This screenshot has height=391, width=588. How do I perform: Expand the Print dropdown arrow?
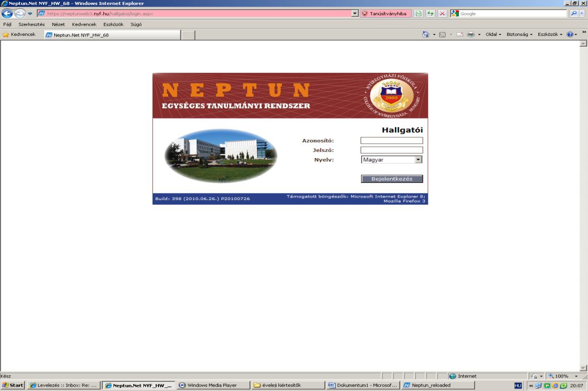(x=479, y=34)
